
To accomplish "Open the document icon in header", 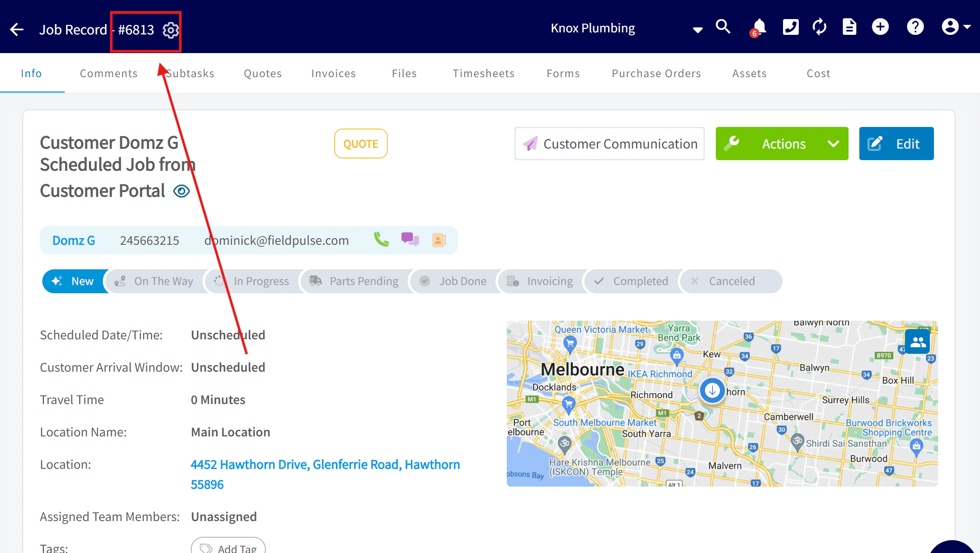I will 849,27.
